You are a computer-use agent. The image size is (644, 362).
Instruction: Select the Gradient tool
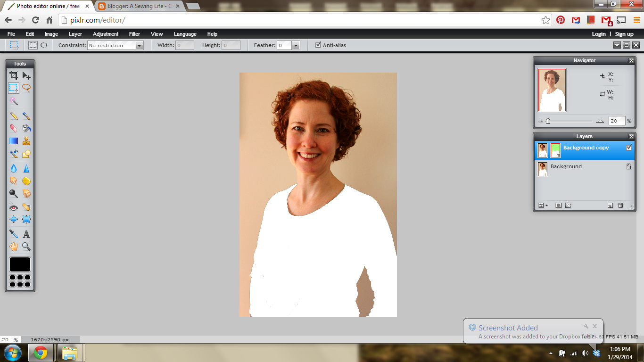tap(14, 141)
